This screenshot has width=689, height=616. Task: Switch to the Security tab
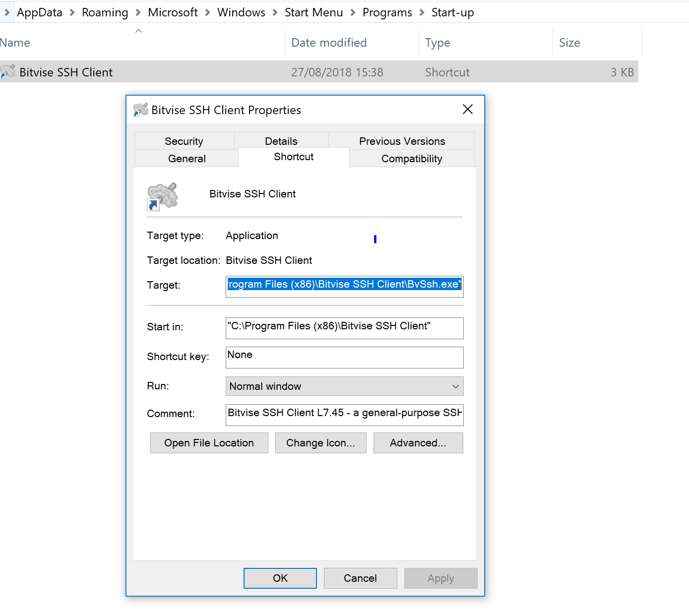click(184, 141)
